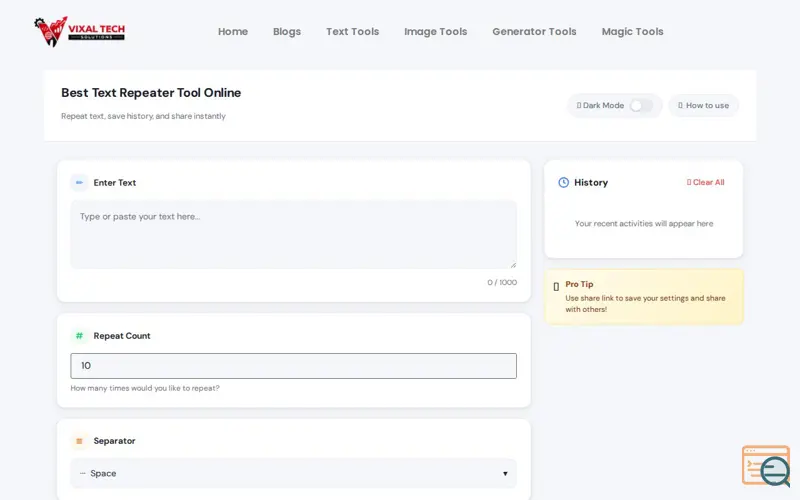This screenshot has width=800, height=500.
Task: Open the Image Tools menu
Action: (x=436, y=32)
